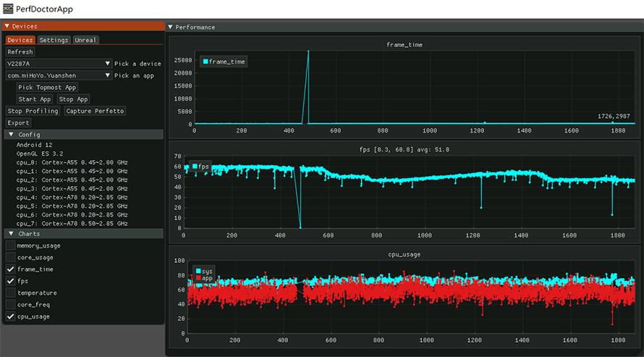
Task: Export the profiling data
Action: pyautogui.click(x=18, y=123)
